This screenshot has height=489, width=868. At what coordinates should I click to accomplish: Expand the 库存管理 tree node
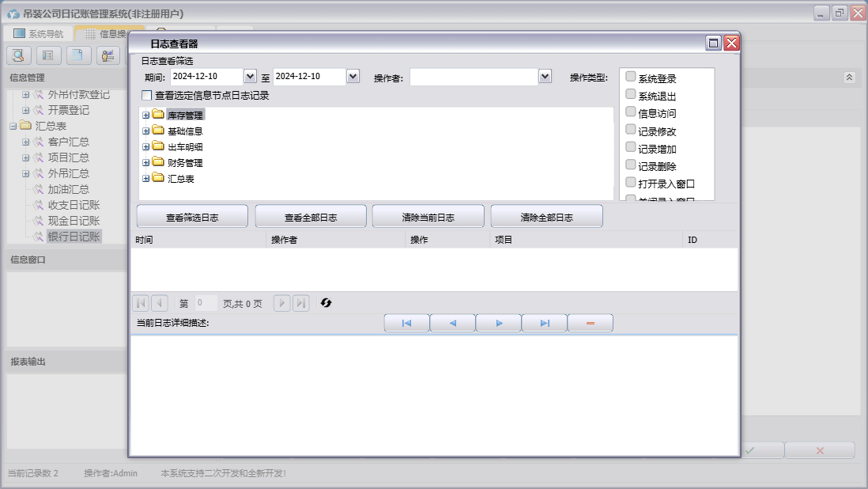pos(145,116)
